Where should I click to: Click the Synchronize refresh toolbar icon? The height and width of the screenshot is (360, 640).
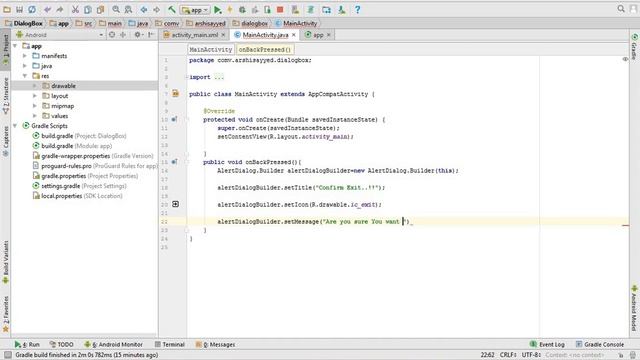pos(32,9)
